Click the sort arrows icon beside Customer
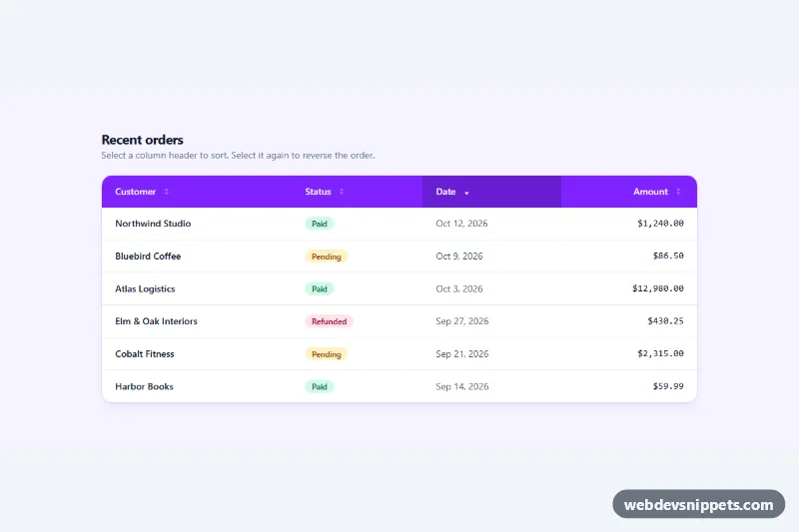Viewport: 799px width, 532px height. pos(166,192)
